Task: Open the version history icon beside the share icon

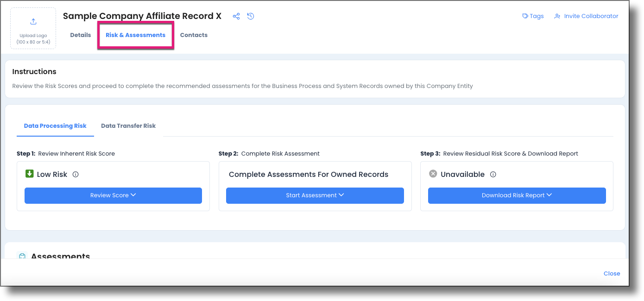Action: pyautogui.click(x=250, y=16)
